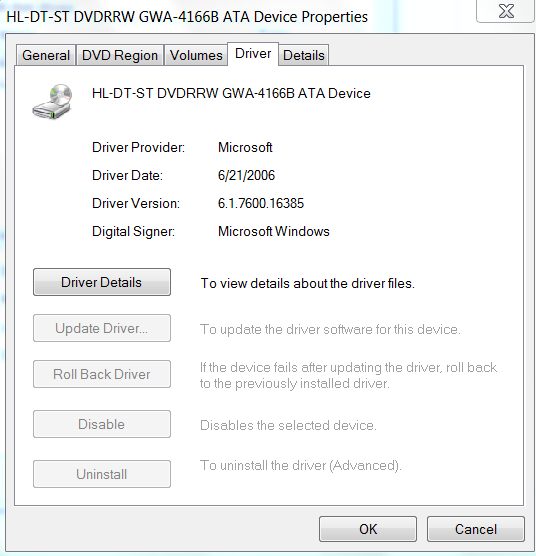Click the device name heading text

[x=231, y=94]
